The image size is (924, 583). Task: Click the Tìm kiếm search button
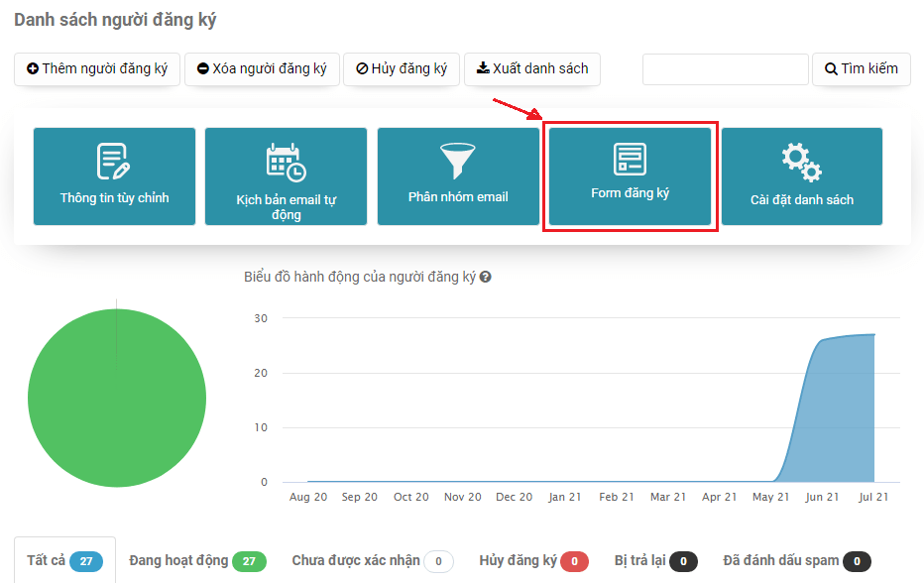861,69
